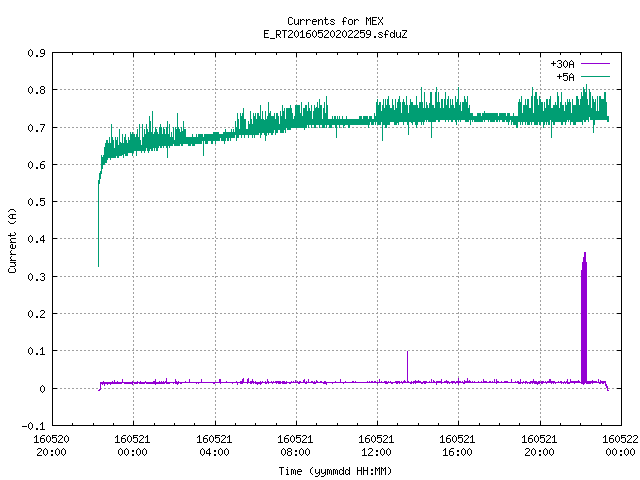
Task: Click the chart title 'Currents for MEX'
Action: coord(335,21)
